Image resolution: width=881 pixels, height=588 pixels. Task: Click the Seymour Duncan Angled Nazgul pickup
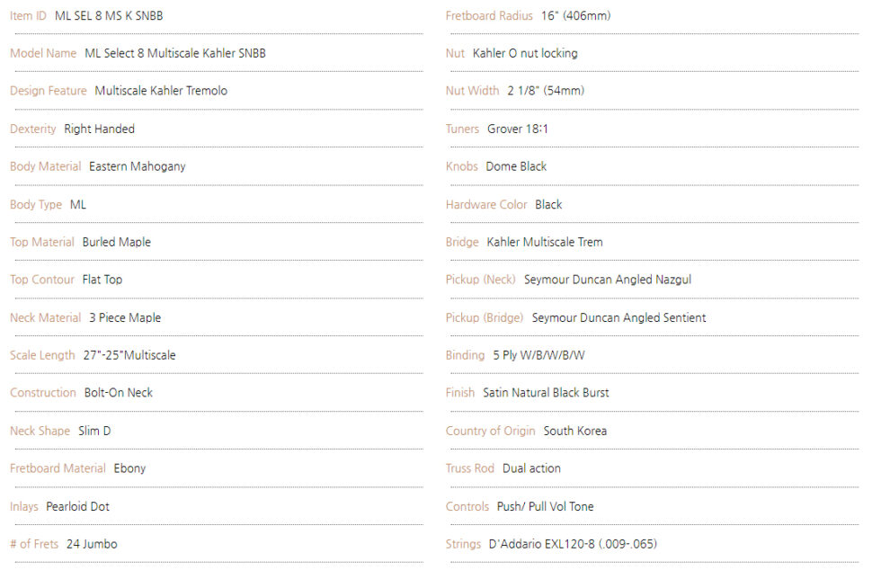click(608, 280)
